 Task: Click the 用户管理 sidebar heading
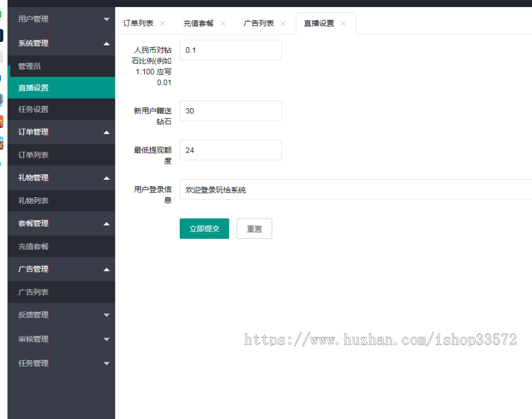[x=61, y=19]
